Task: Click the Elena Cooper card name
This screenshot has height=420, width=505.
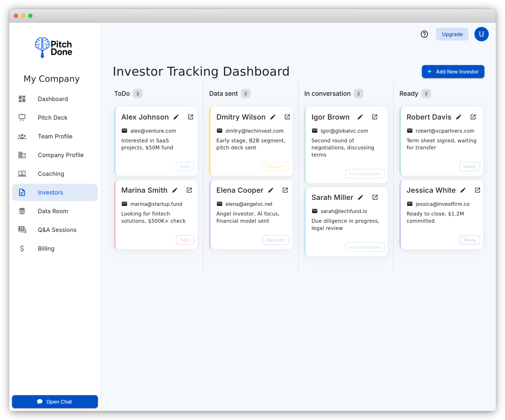Action: click(240, 190)
